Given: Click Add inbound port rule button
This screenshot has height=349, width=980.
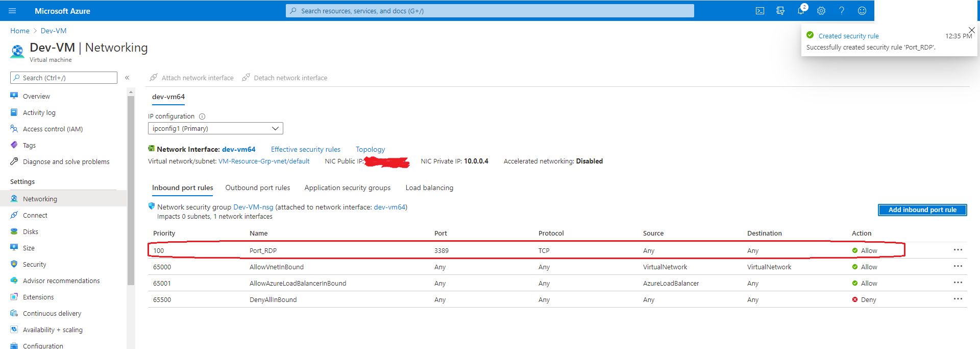Looking at the screenshot, I should (922, 210).
